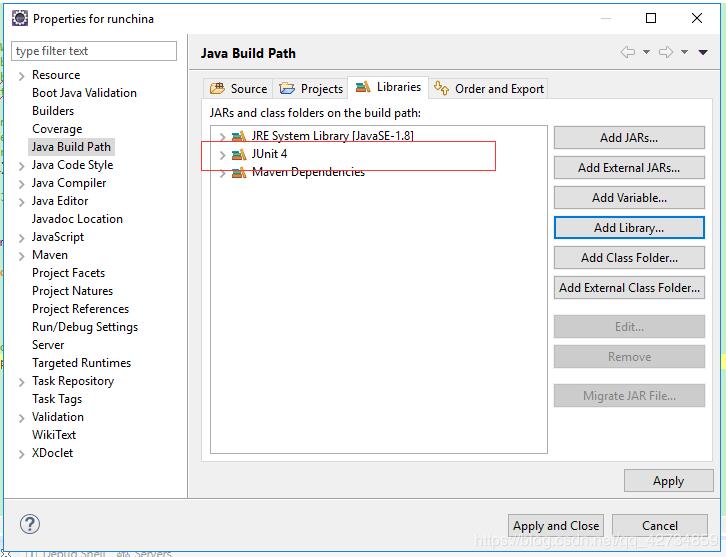Image resolution: width=726 pixels, height=557 pixels.
Task: Maximize the Properties window
Action: point(651,18)
